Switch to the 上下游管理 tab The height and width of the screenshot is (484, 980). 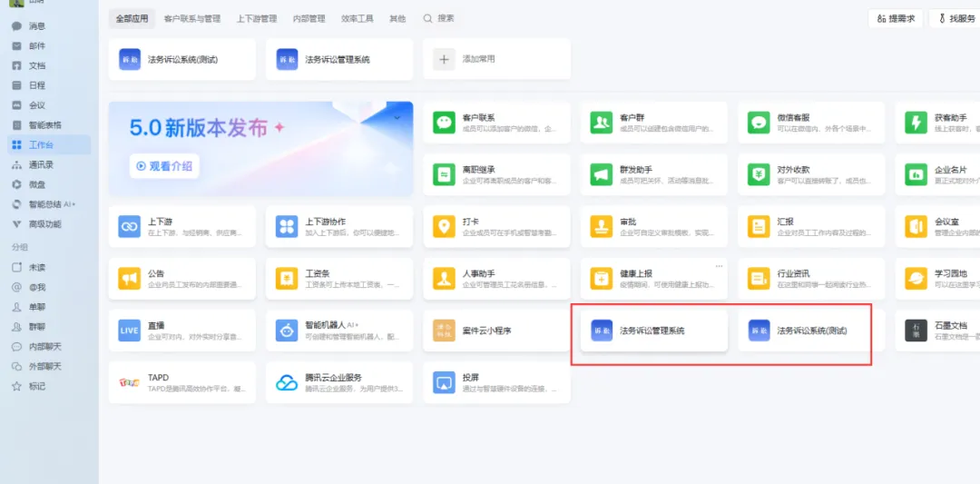(257, 19)
